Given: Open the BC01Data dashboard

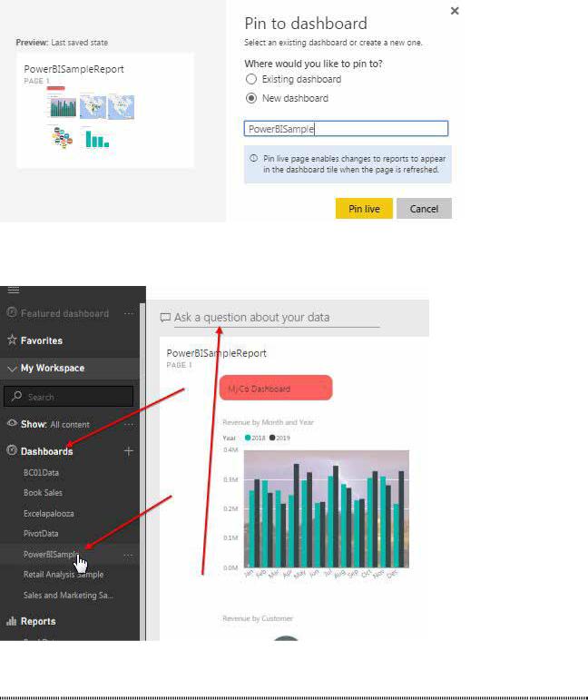Looking at the screenshot, I should [x=41, y=472].
